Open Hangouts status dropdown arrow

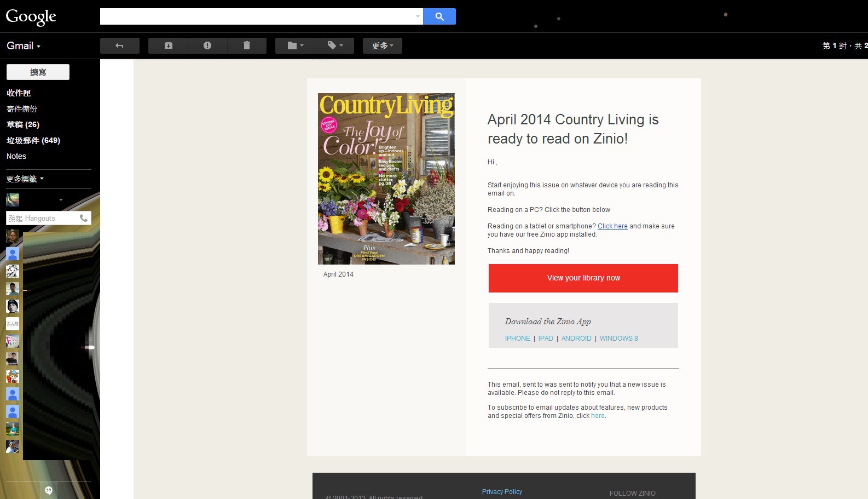coord(61,200)
